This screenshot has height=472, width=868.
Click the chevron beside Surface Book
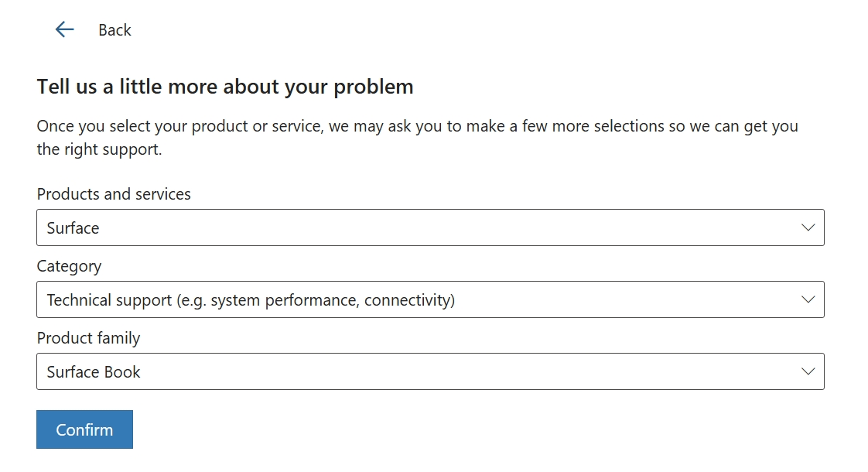pyautogui.click(x=808, y=371)
